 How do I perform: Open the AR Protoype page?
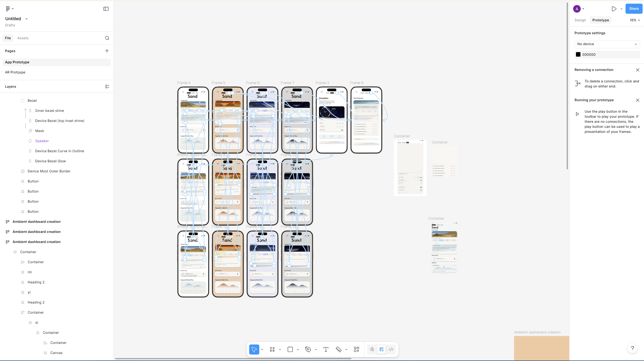[15, 72]
